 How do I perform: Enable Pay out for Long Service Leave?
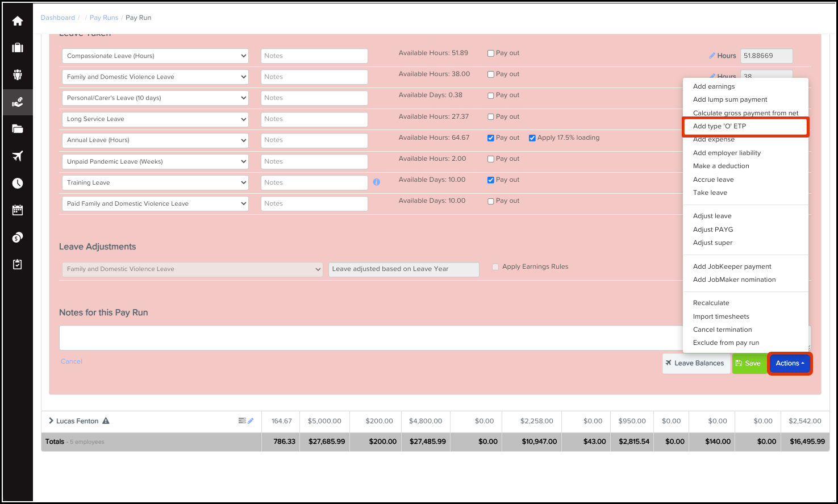491,117
